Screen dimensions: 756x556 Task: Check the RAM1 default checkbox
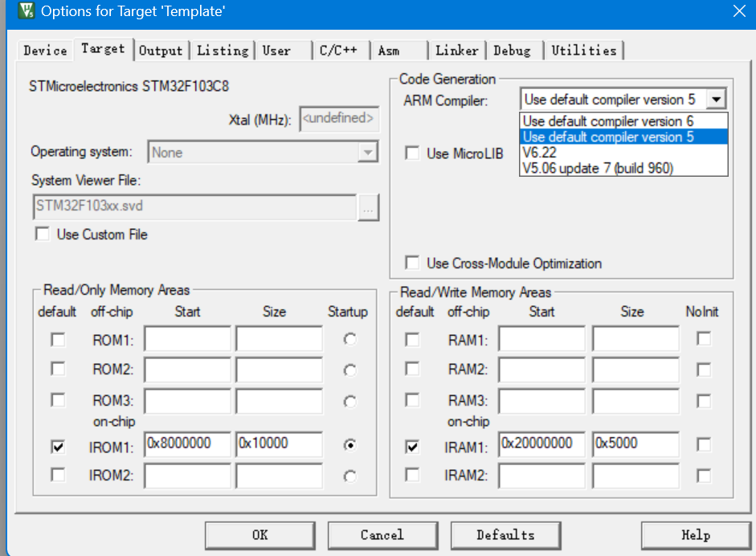(x=412, y=340)
